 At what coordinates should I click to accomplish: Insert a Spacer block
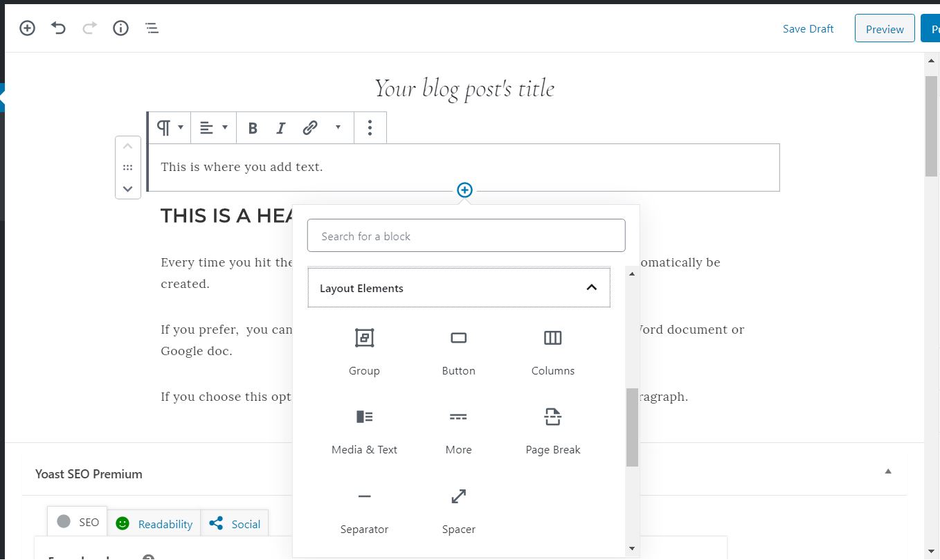coord(458,509)
